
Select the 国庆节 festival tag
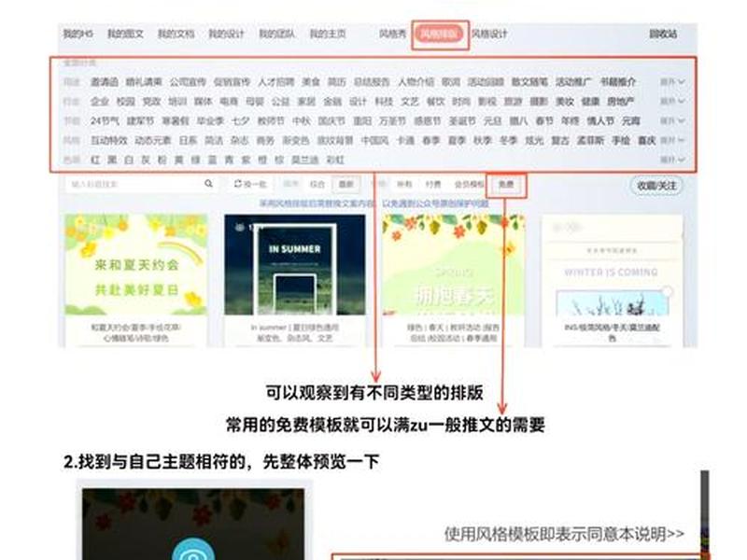[x=331, y=121]
